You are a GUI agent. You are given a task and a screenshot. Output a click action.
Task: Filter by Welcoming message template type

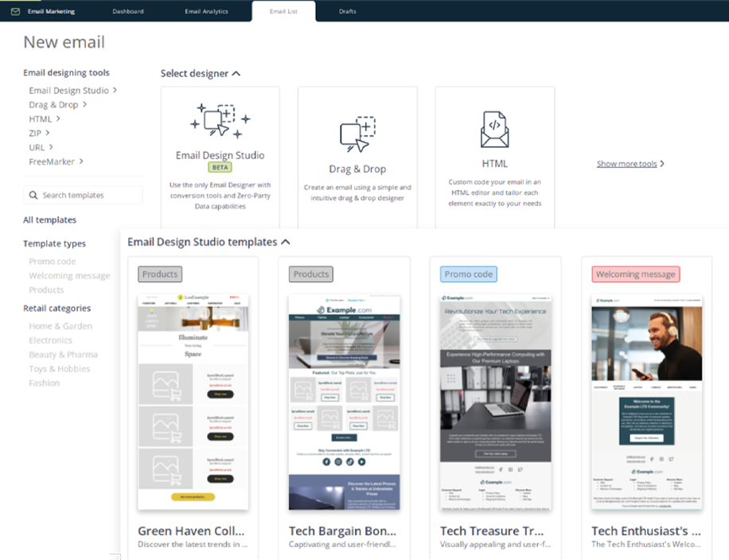tap(70, 275)
